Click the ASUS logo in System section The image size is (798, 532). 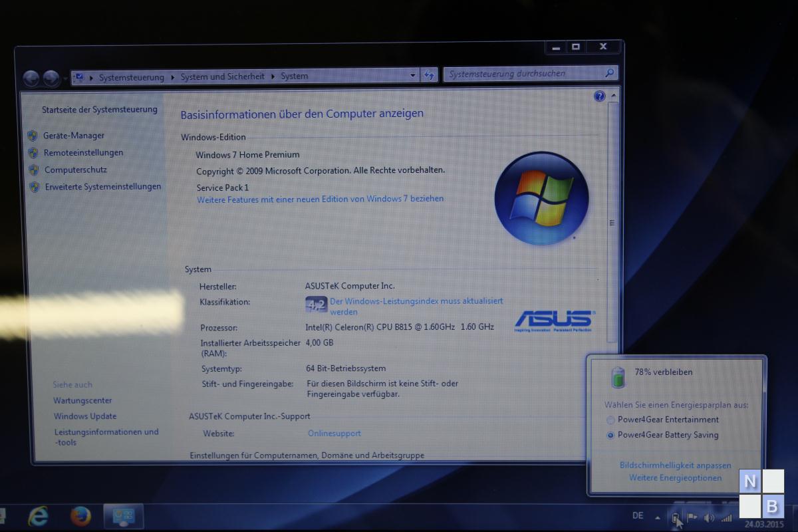(x=555, y=320)
